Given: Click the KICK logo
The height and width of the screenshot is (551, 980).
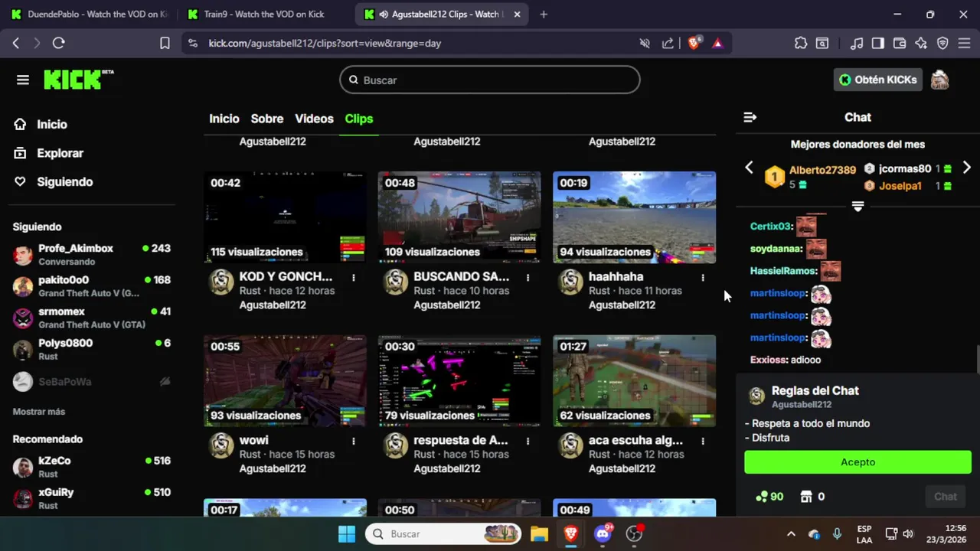Looking at the screenshot, I should tap(78, 80).
